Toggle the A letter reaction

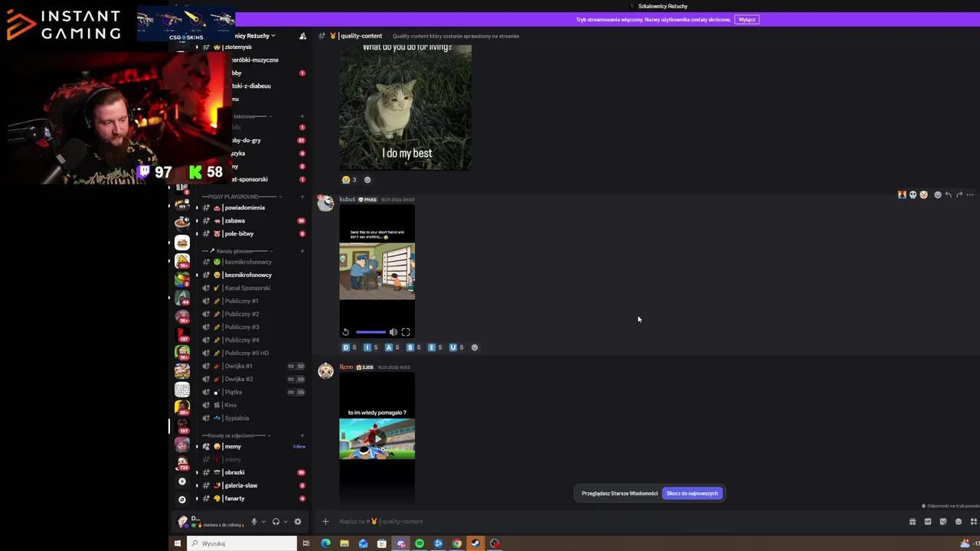point(392,347)
